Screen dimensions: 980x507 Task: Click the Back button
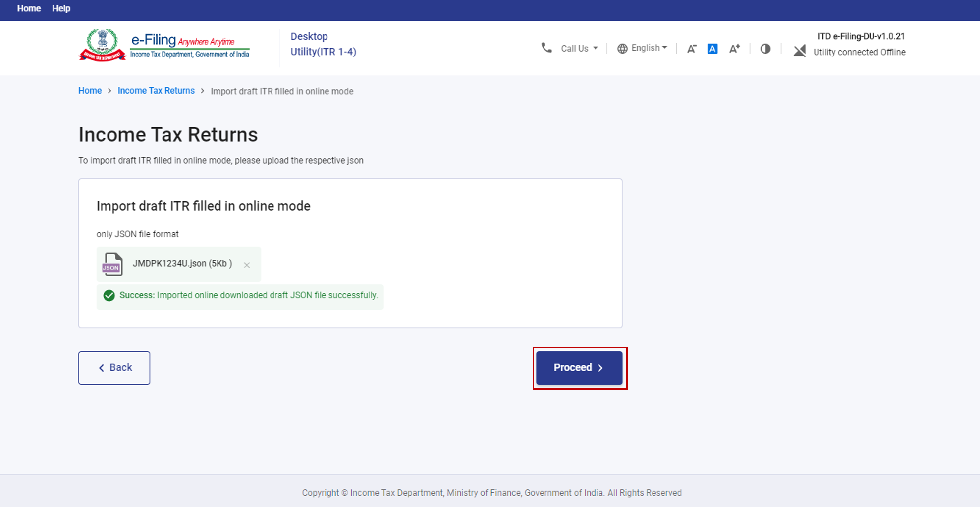114,368
